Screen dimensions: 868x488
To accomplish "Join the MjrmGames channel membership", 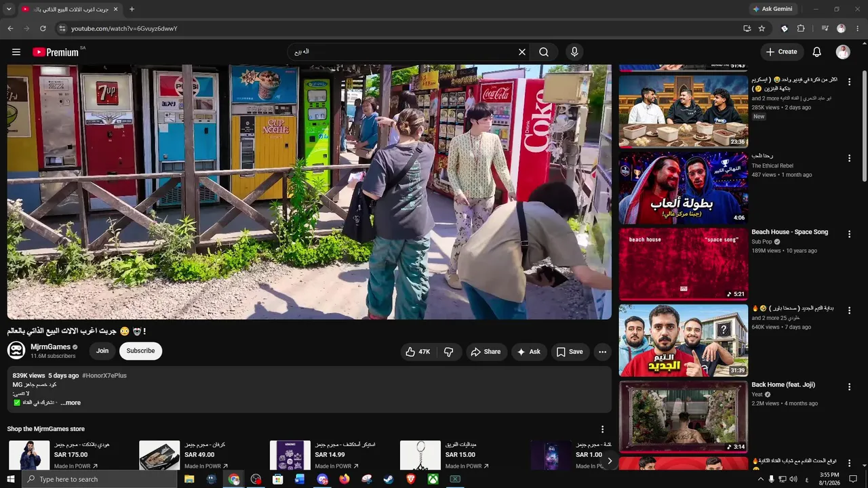I will (x=102, y=351).
